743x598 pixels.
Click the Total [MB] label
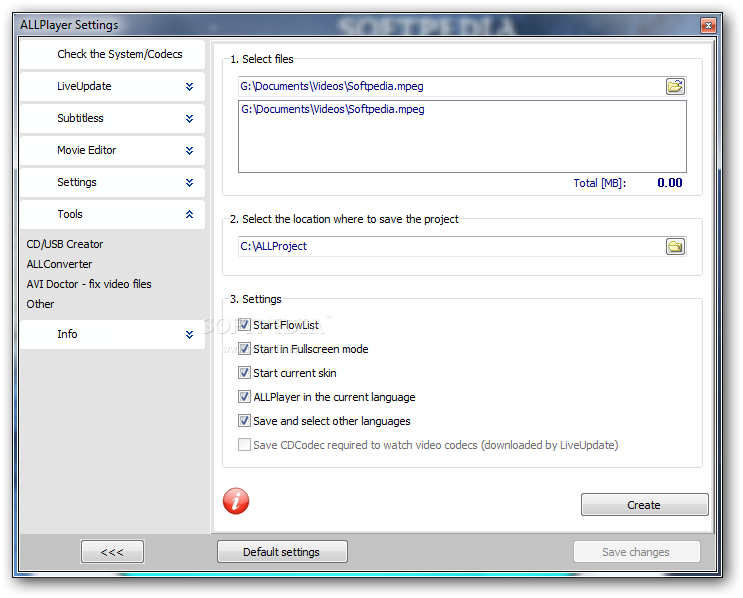click(599, 183)
